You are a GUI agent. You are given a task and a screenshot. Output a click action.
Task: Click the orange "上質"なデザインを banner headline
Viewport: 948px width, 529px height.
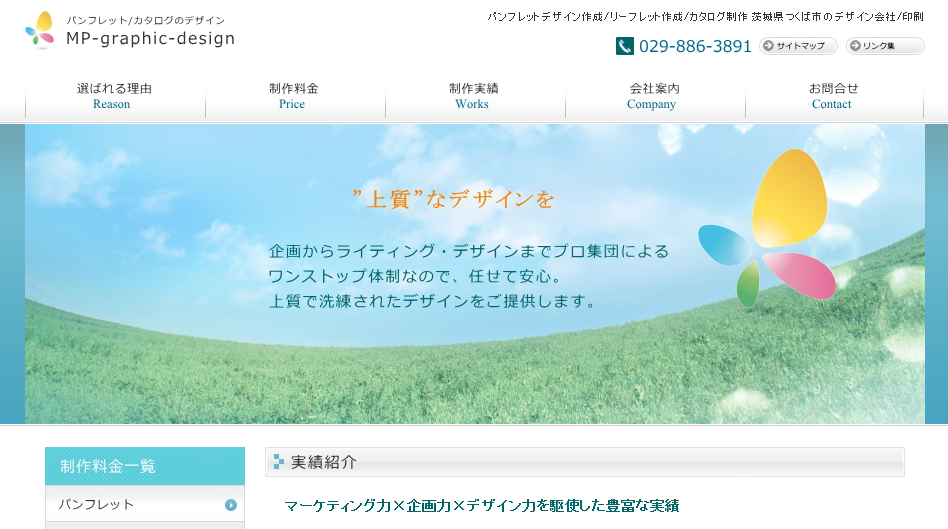[453, 199]
